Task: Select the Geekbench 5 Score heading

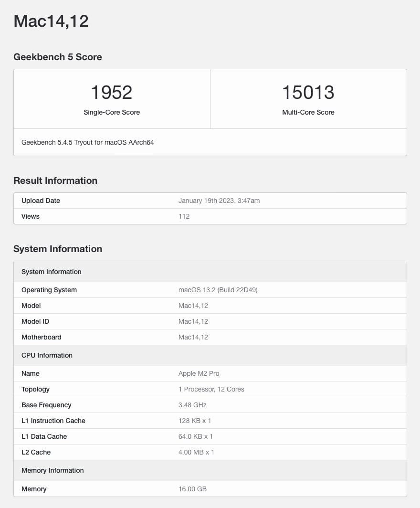Action: click(x=58, y=57)
